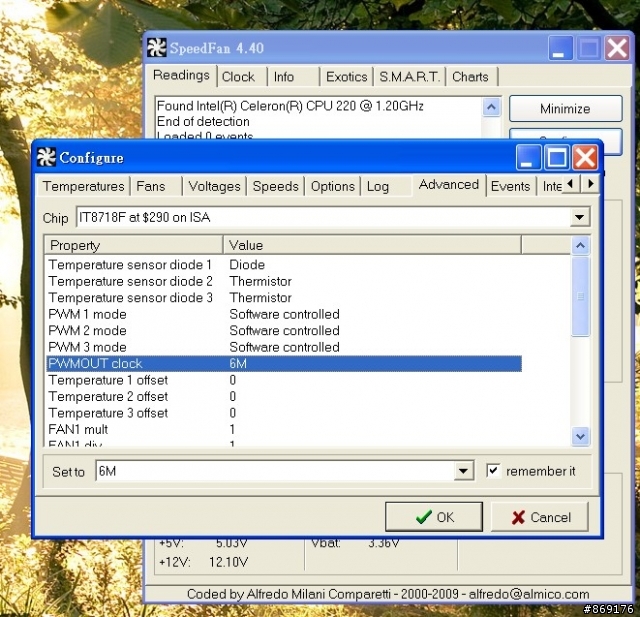Click the Cancel button
This screenshot has width=640, height=617.
(x=540, y=517)
